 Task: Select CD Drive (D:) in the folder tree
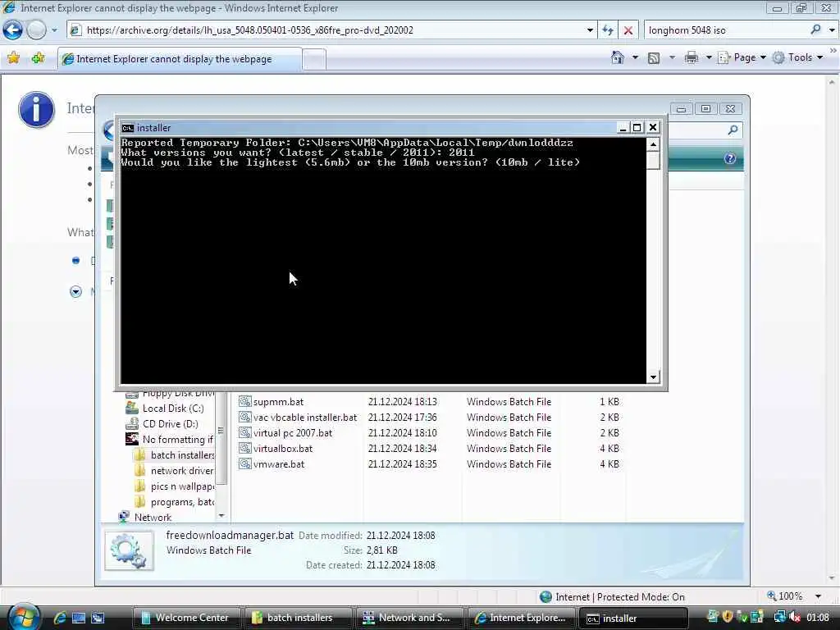[x=170, y=424]
